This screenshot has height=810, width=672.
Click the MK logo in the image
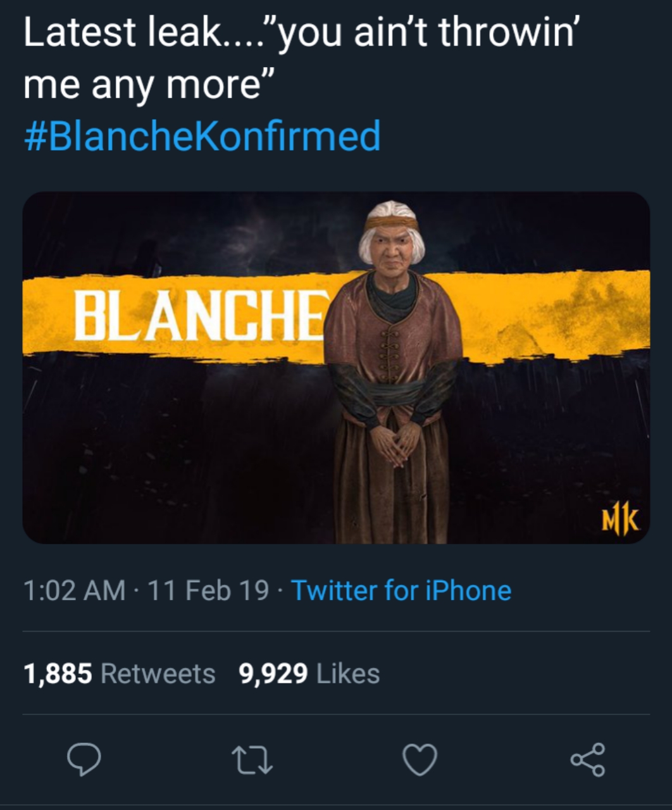[x=619, y=521]
